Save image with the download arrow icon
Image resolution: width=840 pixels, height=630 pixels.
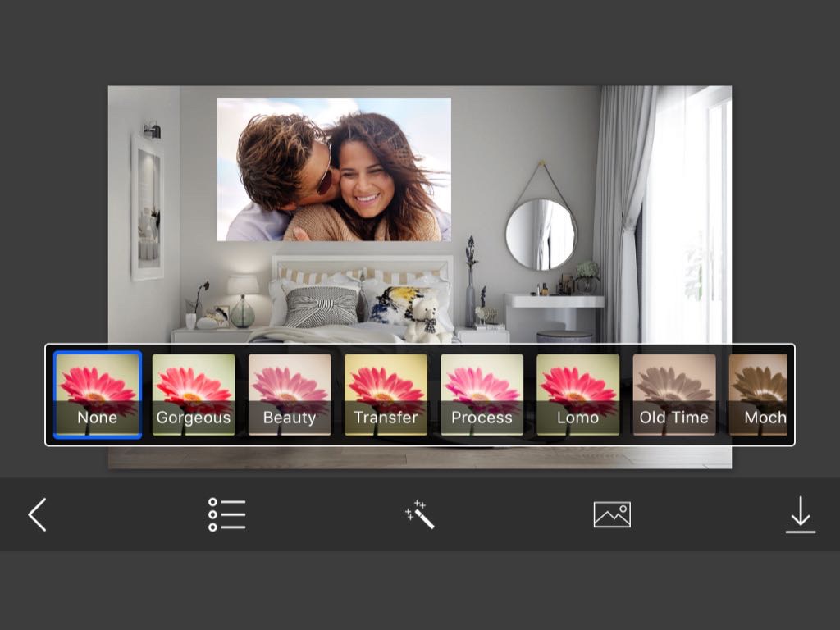[801, 515]
